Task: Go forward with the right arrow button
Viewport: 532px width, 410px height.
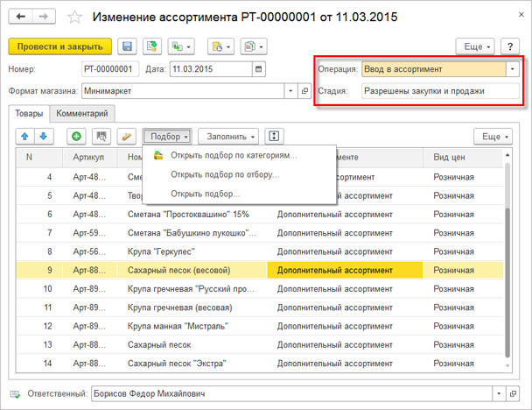Action: click(44, 17)
